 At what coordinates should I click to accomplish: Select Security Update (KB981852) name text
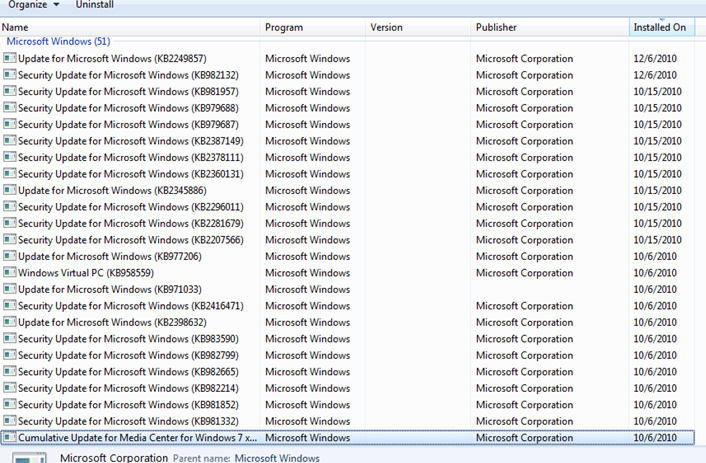(128, 405)
